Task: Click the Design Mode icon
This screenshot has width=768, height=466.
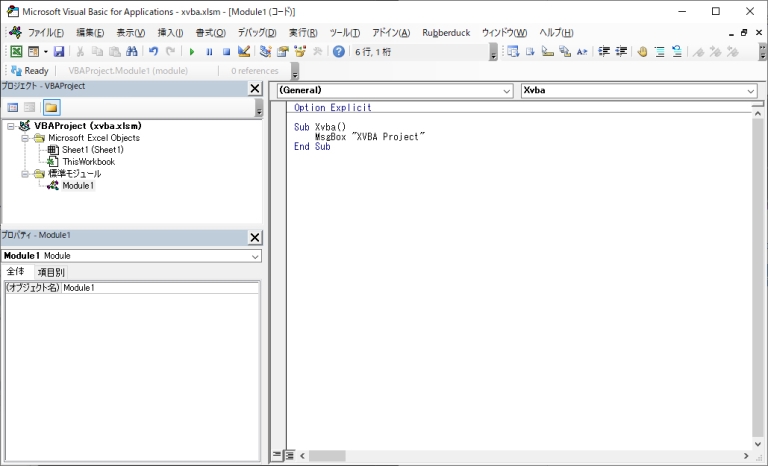Action: [244, 52]
